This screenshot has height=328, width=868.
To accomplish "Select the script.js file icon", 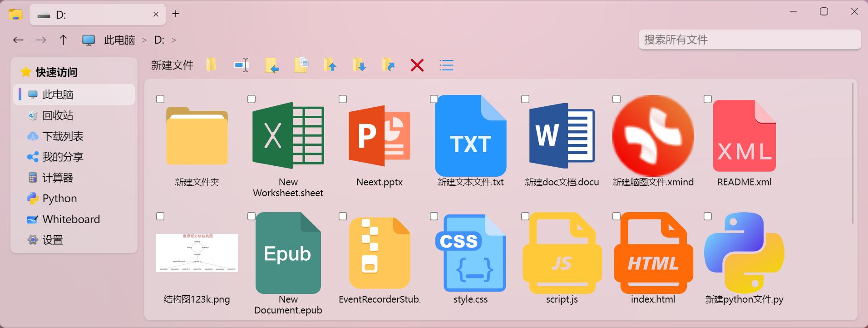I will pyautogui.click(x=562, y=253).
